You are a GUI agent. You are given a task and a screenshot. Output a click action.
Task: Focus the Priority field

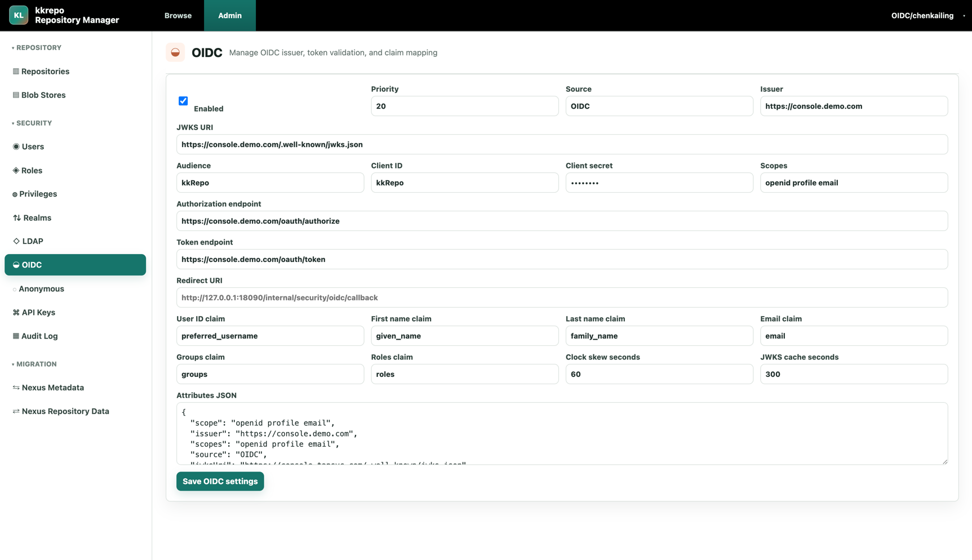click(x=465, y=106)
